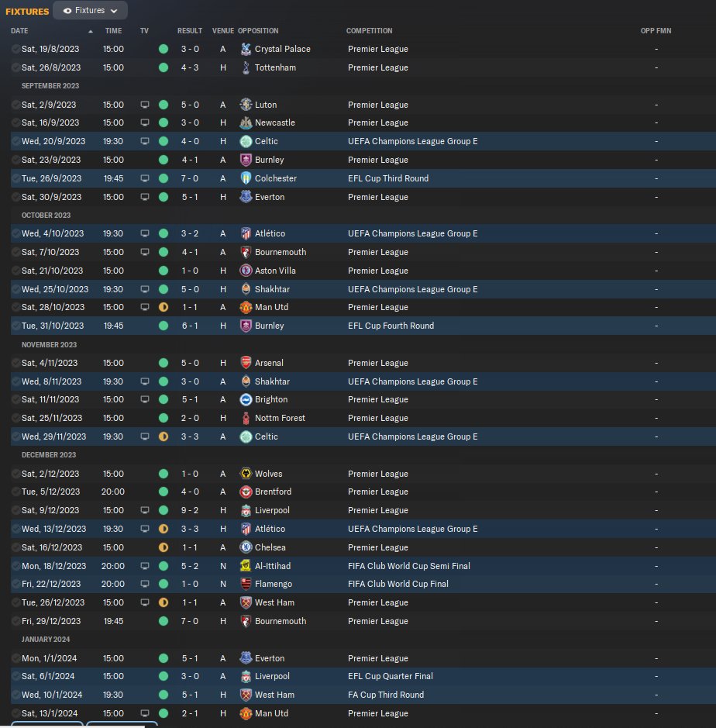Click West Ham badge on FA Cup row
716x728 pixels.
pyautogui.click(x=246, y=695)
